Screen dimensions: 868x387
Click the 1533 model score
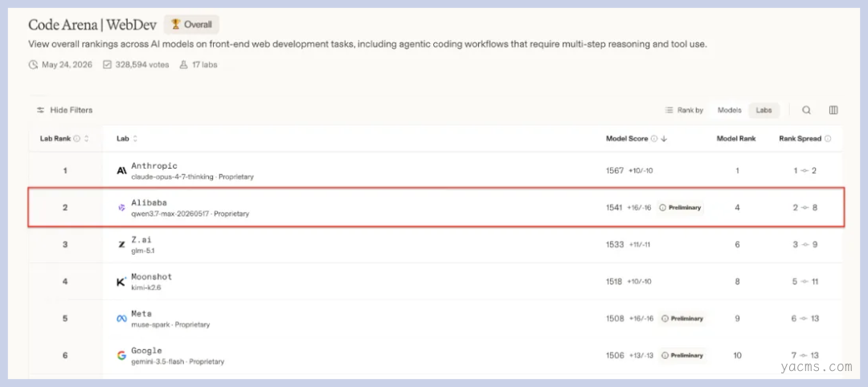tap(615, 244)
